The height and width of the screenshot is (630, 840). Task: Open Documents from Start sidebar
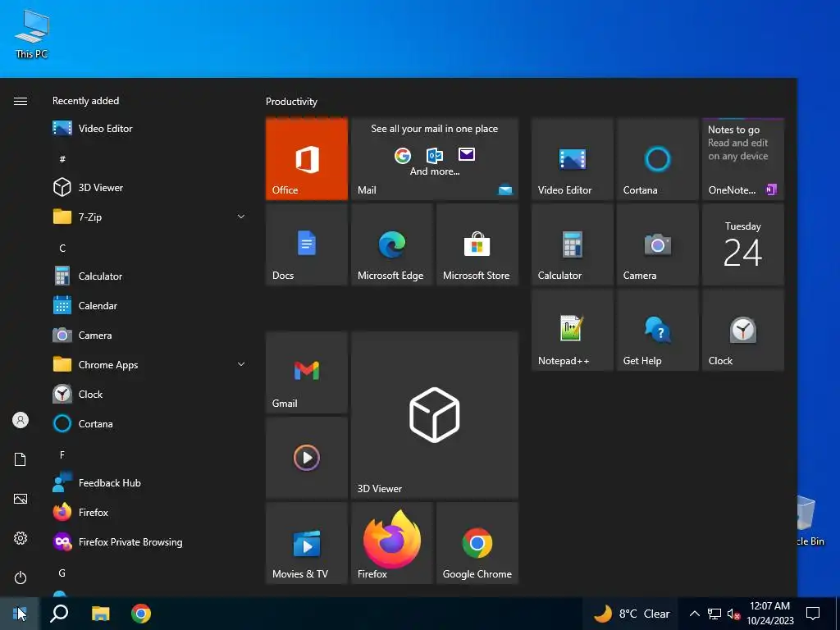21,459
